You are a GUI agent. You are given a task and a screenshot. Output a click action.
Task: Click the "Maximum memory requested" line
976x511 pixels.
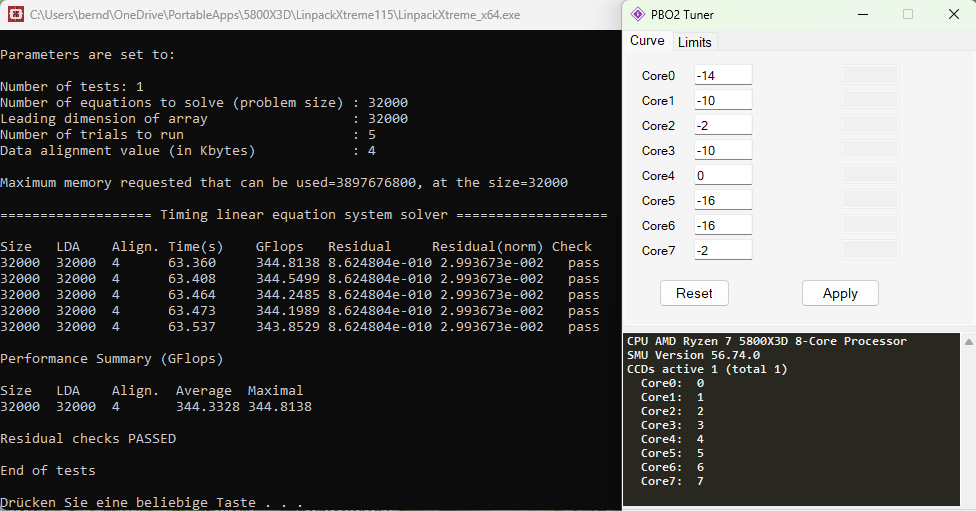point(284,182)
